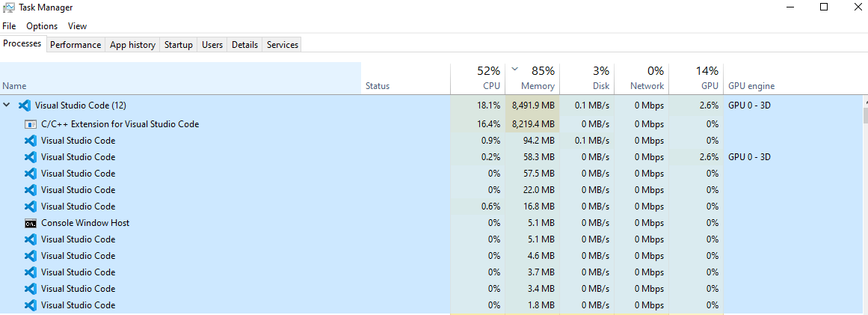Click the C/C++ Extension process icon

pos(31,124)
